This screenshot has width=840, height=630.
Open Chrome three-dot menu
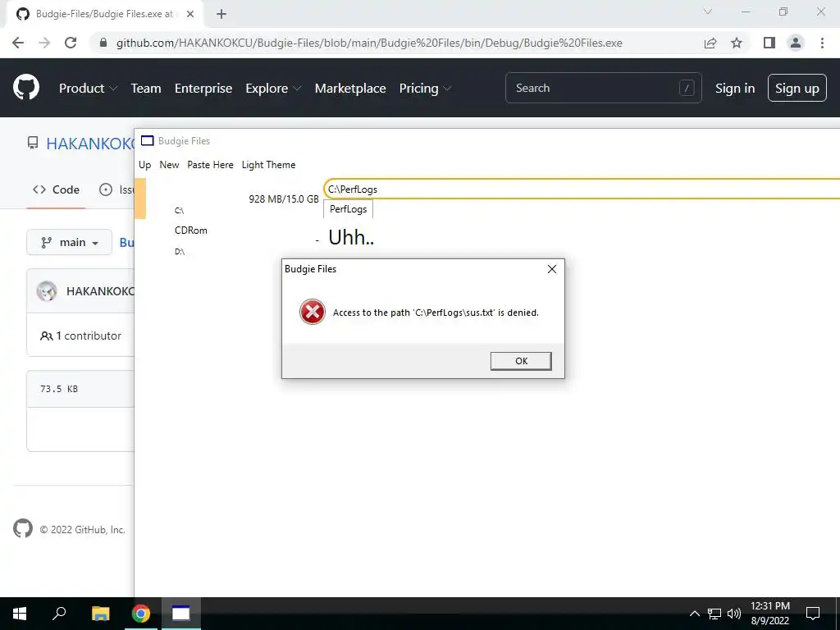(x=822, y=43)
